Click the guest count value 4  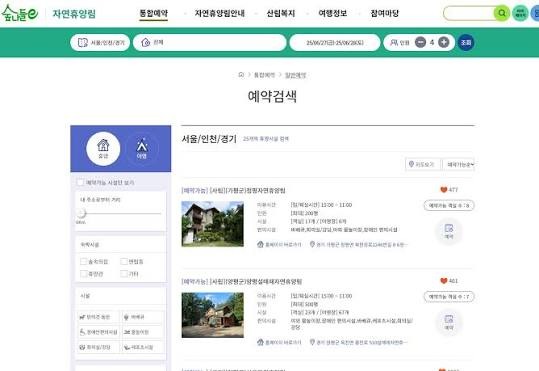tap(432, 42)
